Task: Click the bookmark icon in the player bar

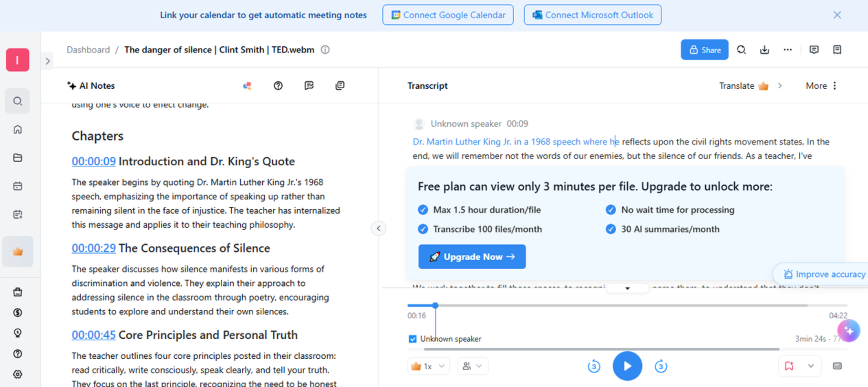Action: [789, 366]
